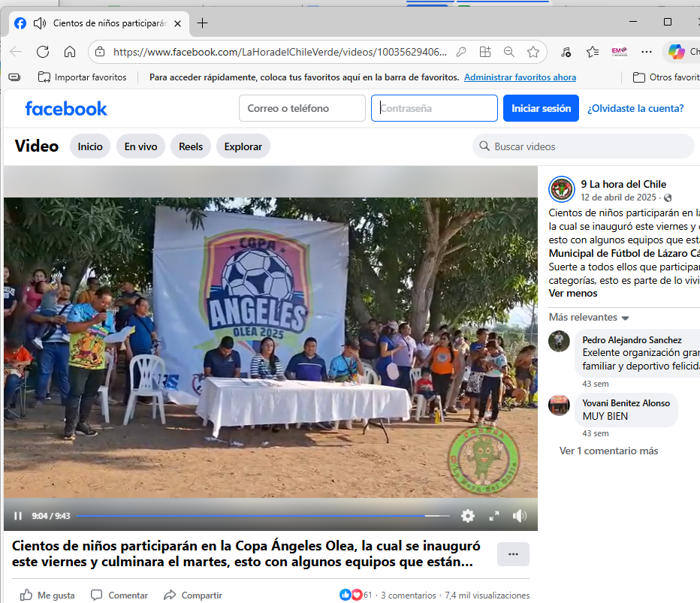Open the Más relevantes sort dropdown
Image resolution: width=700 pixels, height=603 pixels.
589,318
